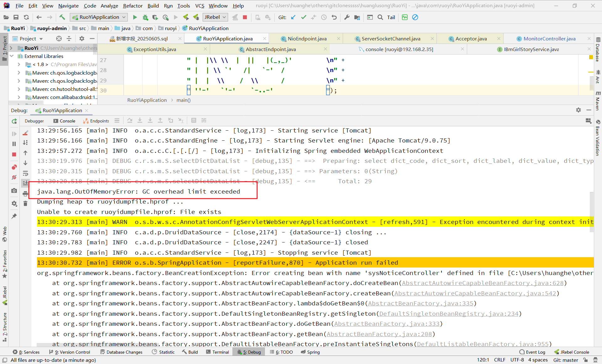602x364 pixels.
Task: Click Git: master branch in status bar
Action: point(565,360)
